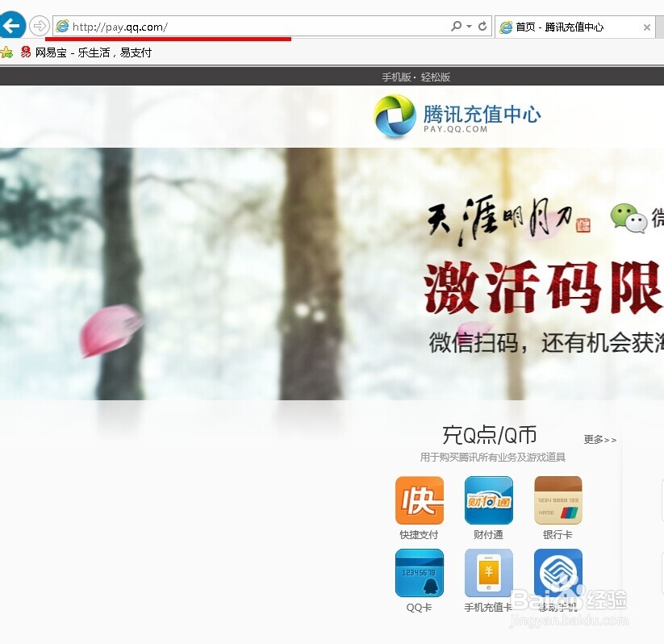Open the address bar dropdown arrow
Image resolution: width=664 pixels, height=644 pixels.
[x=470, y=27]
